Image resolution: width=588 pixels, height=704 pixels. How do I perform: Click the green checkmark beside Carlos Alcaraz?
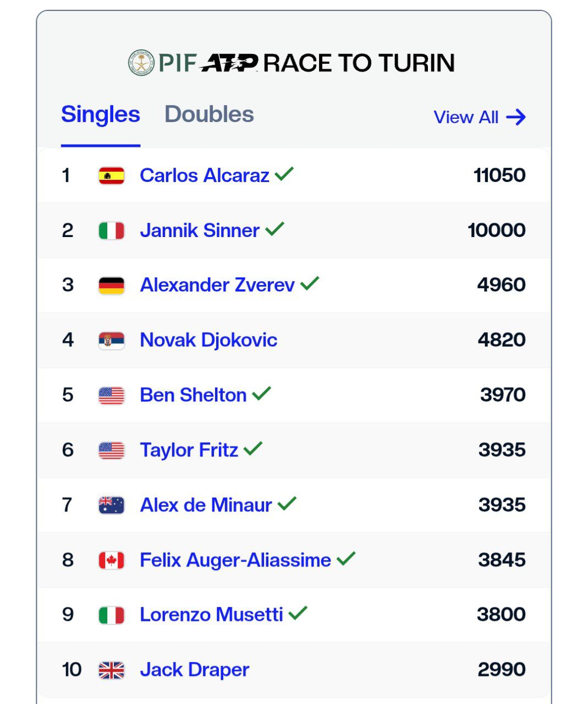coord(284,174)
